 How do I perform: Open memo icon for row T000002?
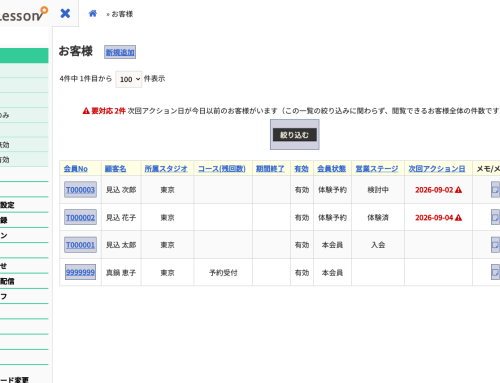coord(495,217)
